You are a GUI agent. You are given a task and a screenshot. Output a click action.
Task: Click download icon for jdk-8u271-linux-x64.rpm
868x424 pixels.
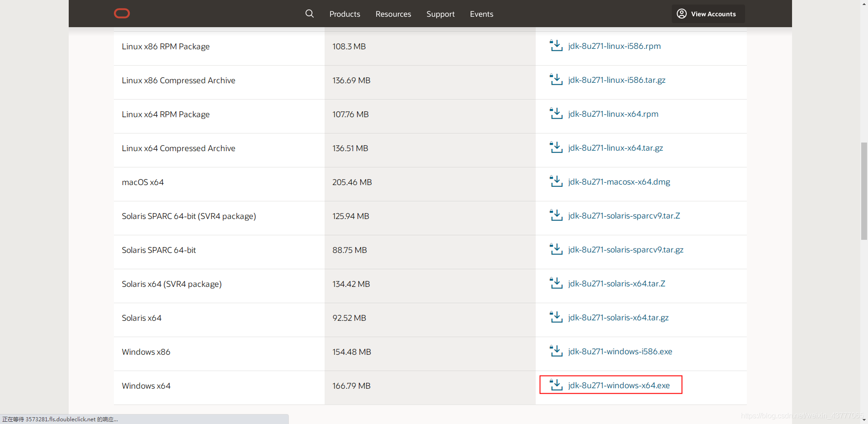tap(556, 114)
